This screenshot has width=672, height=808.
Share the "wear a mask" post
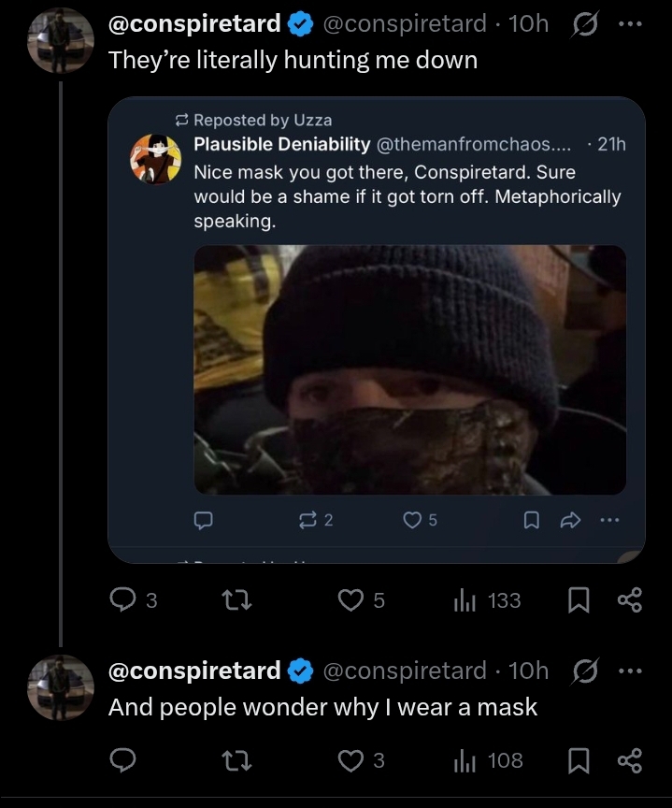[631, 760]
